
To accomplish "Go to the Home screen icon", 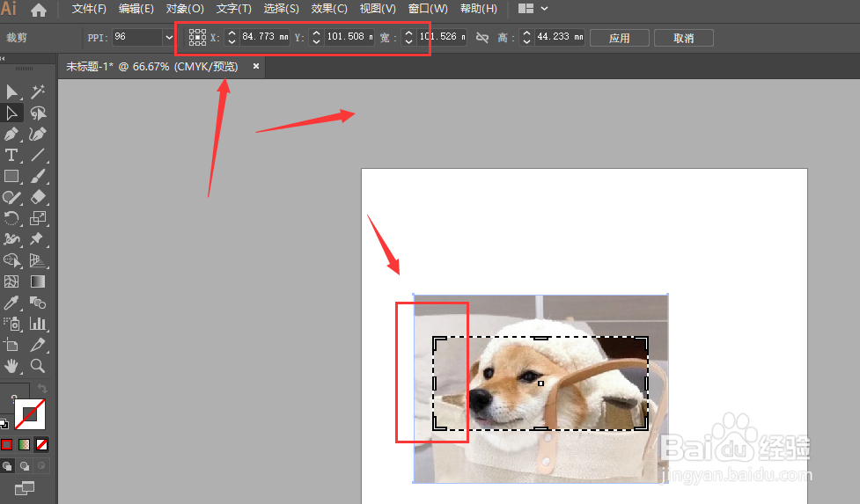I will click(x=39, y=10).
